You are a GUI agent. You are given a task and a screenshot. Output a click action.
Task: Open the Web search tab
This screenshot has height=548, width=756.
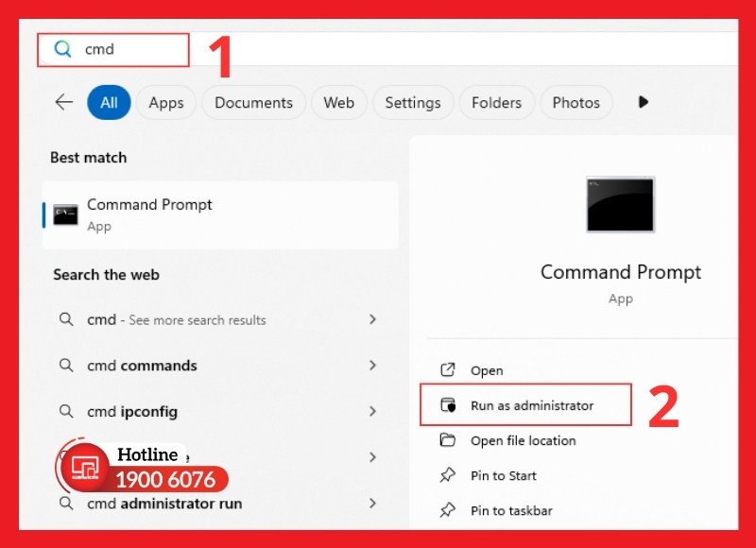click(338, 102)
